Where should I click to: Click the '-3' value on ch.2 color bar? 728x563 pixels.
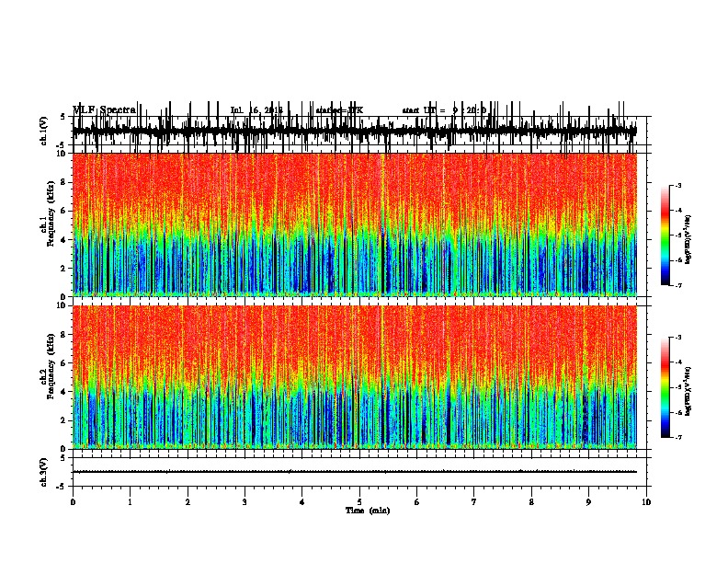click(678, 338)
